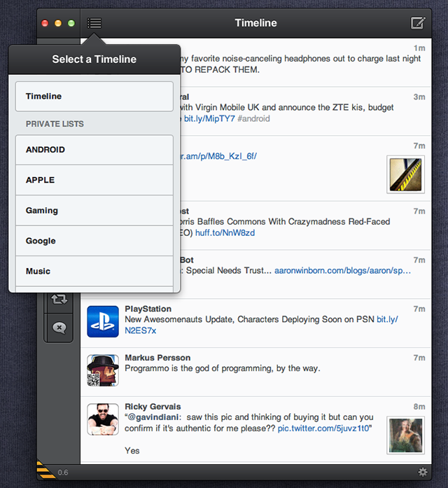The height and width of the screenshot is (488, 448).
Task: Pick the Google list
Action: [94, 241]
